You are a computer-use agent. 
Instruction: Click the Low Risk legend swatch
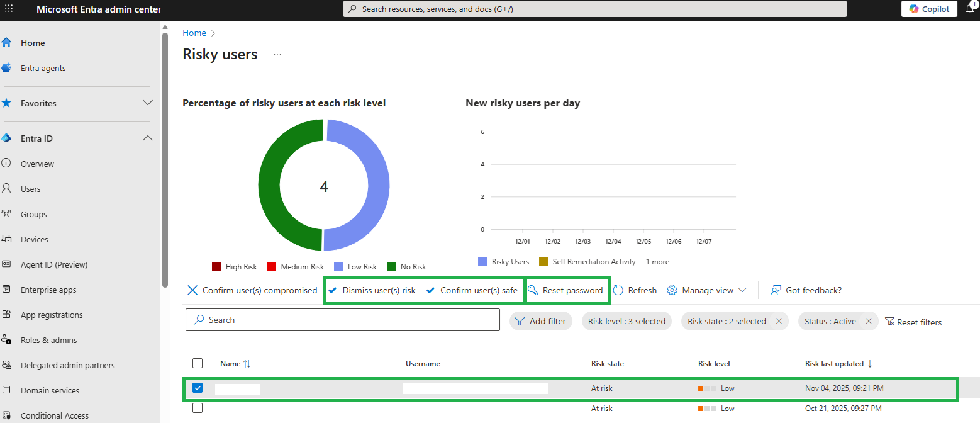click(338, 266)
